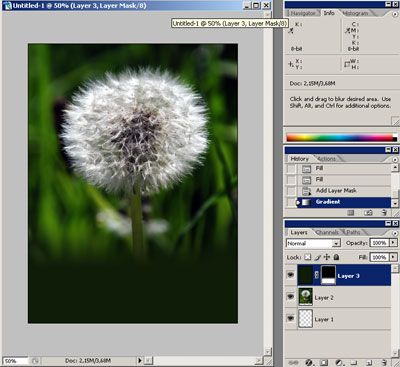Open the Opacity slider arrow
Viewport: 400px width, 367px height.
[393, 243]
